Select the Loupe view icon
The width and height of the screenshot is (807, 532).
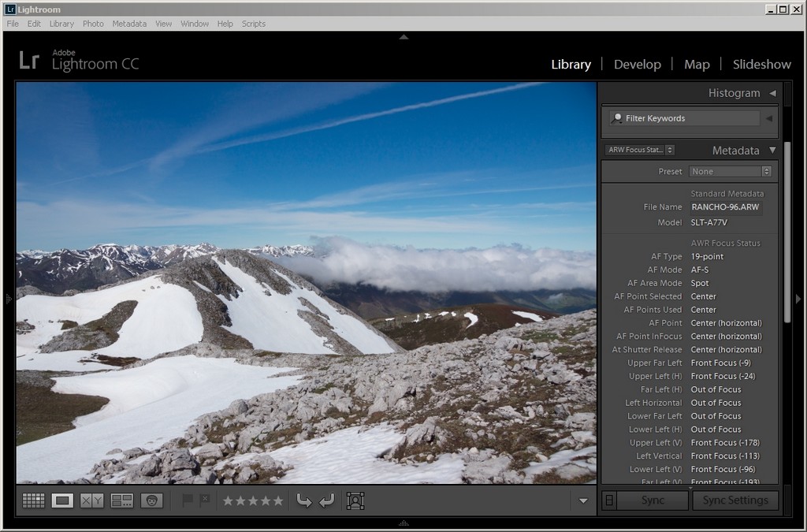point(62,500)
